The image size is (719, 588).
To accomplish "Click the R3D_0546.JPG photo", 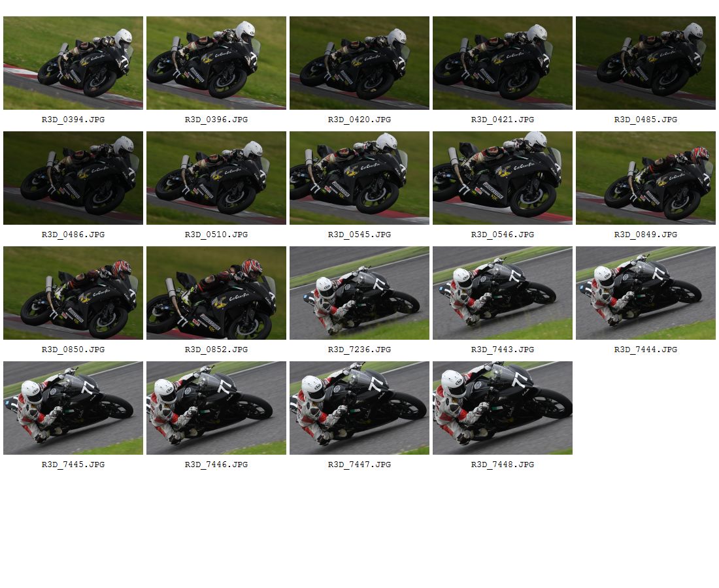I will click(x=502, y=178).
